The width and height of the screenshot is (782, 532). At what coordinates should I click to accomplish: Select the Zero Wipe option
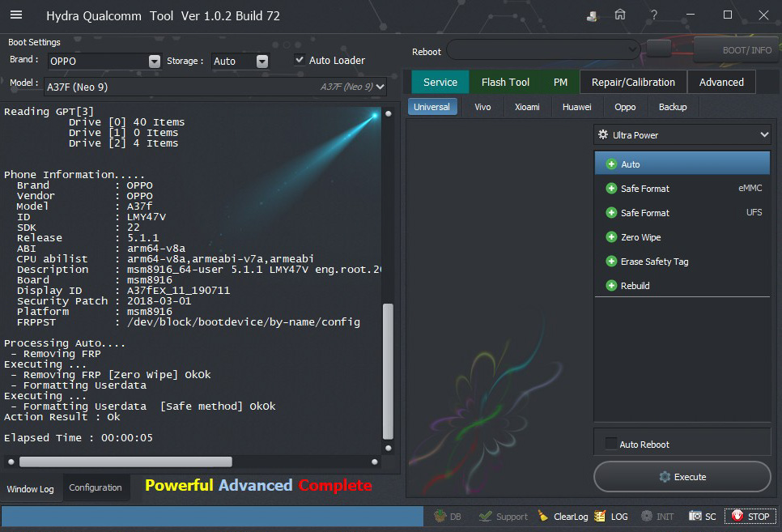click(640, 237)
